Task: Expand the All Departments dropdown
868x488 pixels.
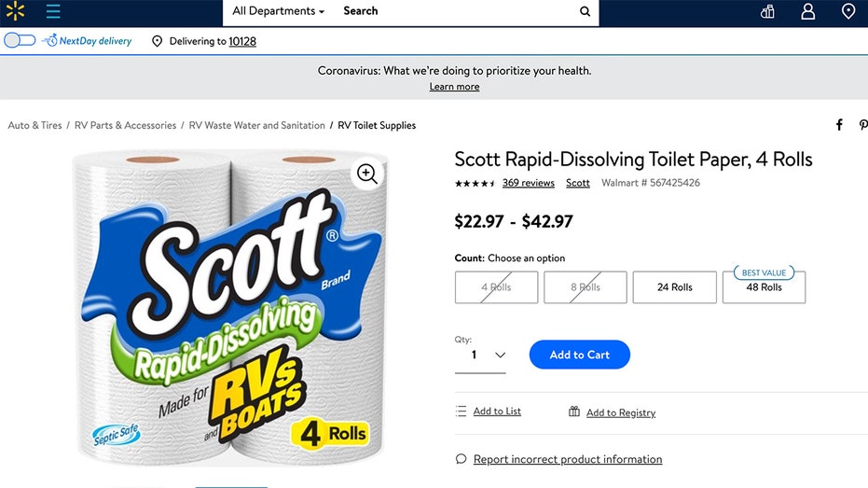Action: 278,11
